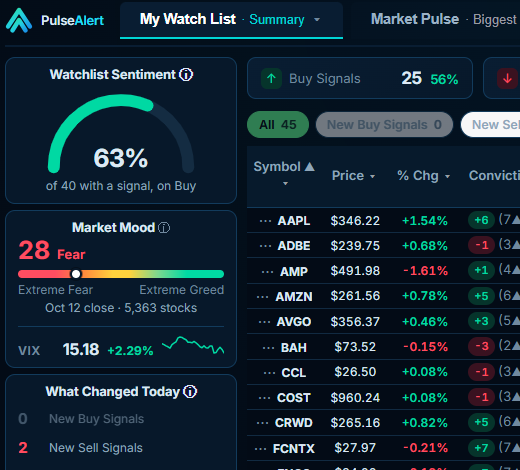Click the AMZN symbol
Image resolution: width=520 pixels, height=470 pixels.
(294, 296)
